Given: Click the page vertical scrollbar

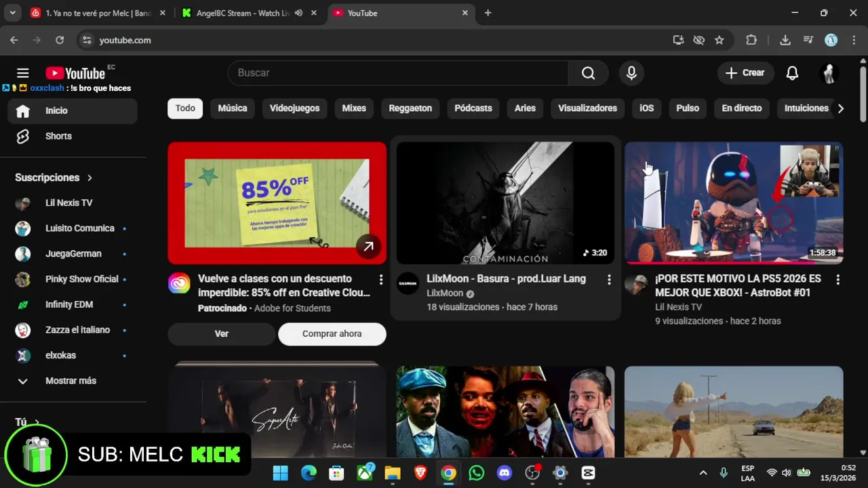Looking at the screenshot, I should (863, 94).
